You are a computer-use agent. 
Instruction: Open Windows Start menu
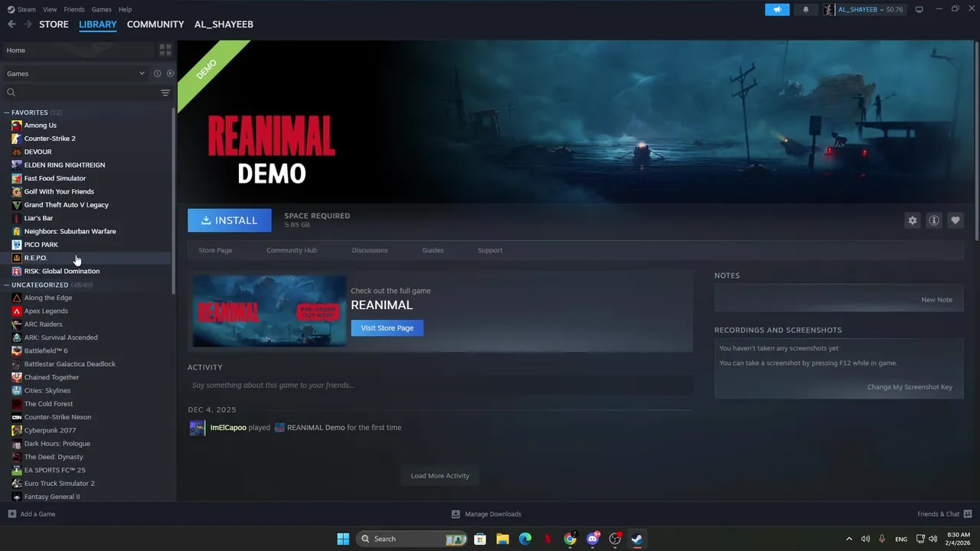pos(343,539)
